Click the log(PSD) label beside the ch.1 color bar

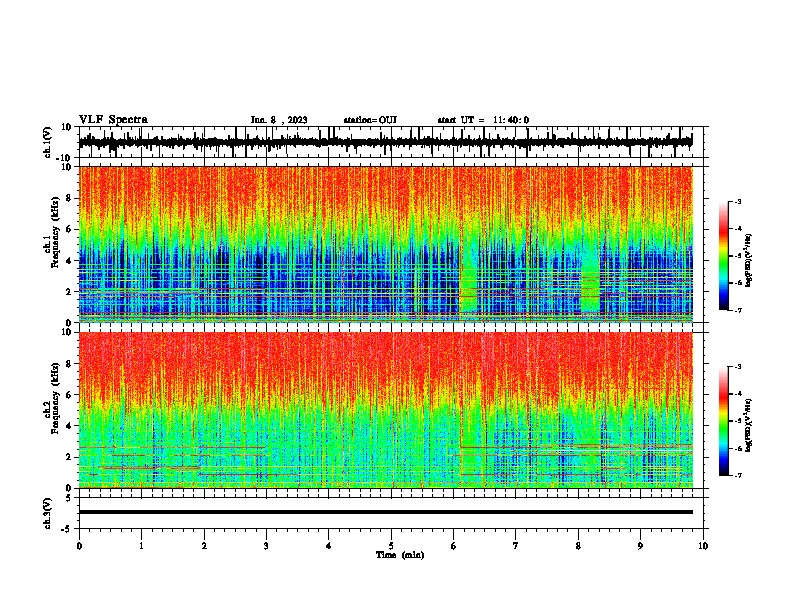749,260
